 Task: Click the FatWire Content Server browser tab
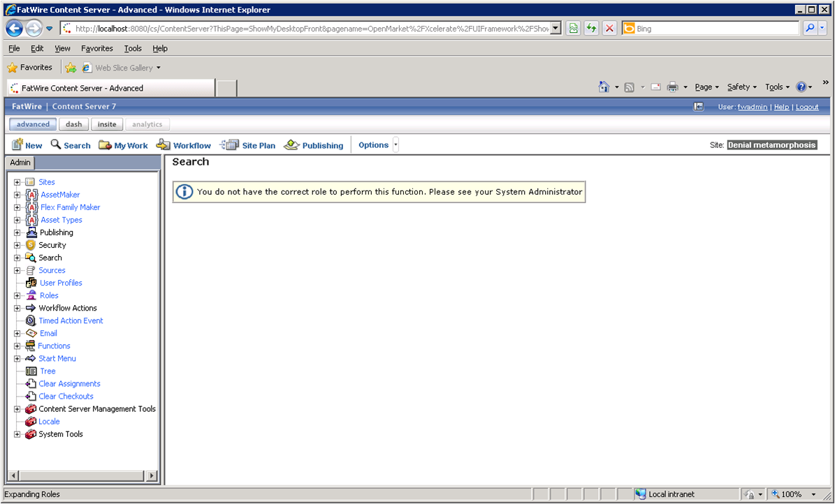(x=110, y=88)
